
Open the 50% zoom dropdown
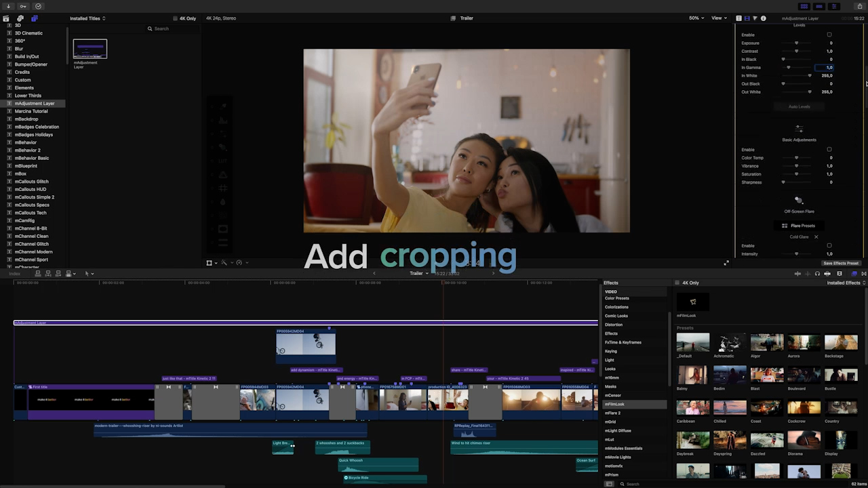pyautogui.click(x=696, y=18)
